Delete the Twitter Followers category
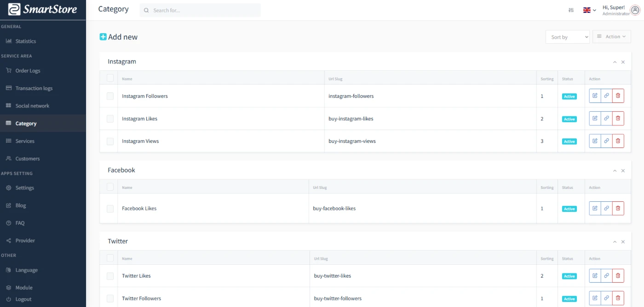The image size is (644, 307). [618, 298]
